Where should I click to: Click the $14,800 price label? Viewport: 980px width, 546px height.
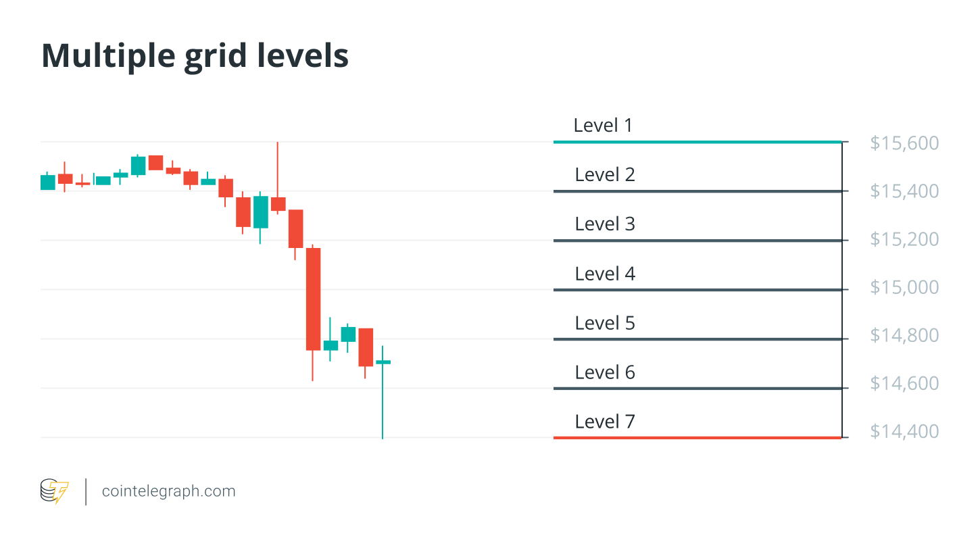point(904,335)
